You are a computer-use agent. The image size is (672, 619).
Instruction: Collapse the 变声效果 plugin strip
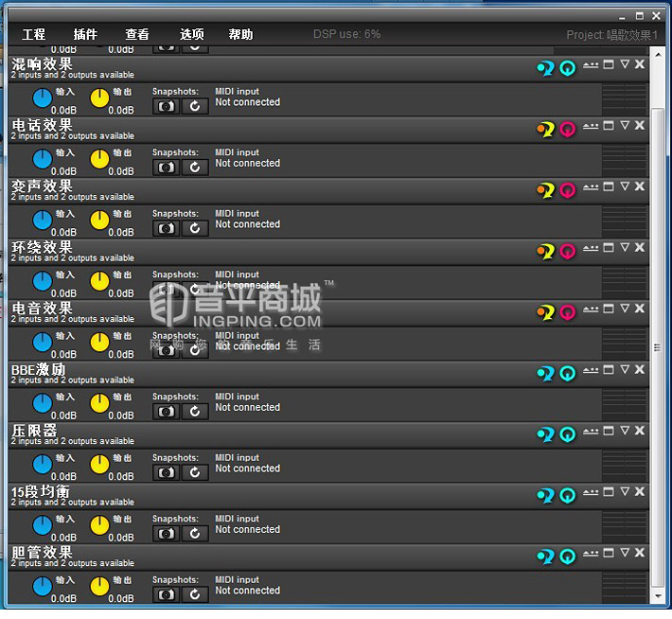click(x=625, y=186)
